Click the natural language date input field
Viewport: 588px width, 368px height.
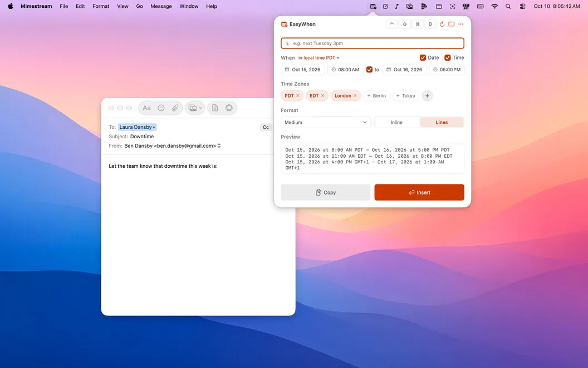[x=373, y=43]
